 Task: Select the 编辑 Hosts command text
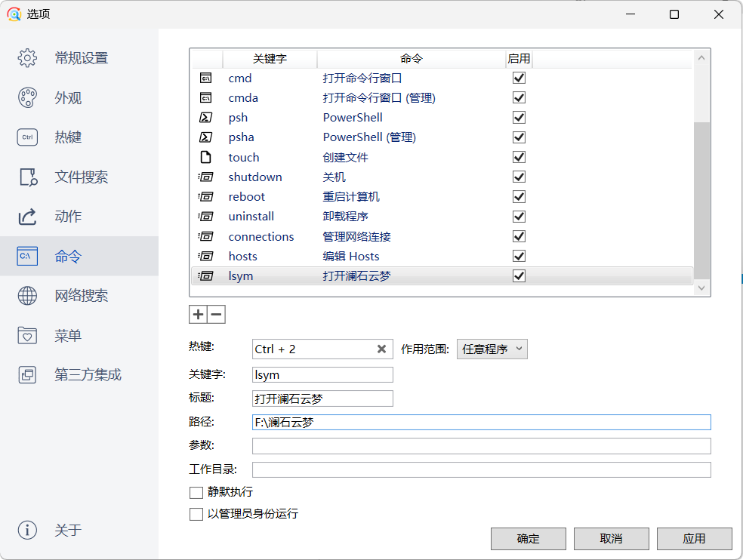coord(351,257)
